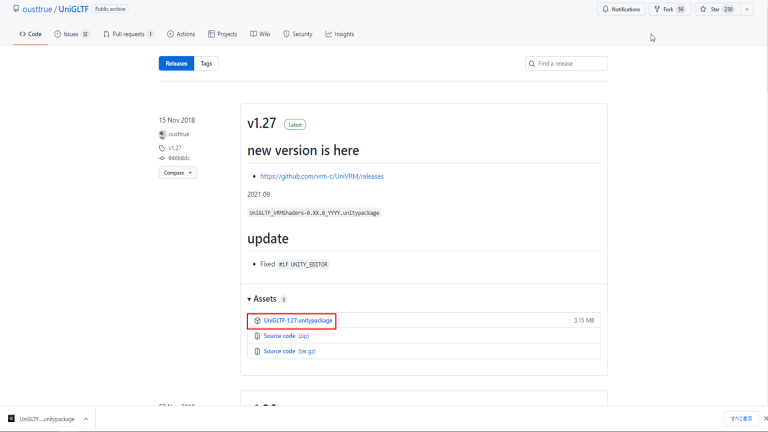Viewport: 768px width, 432px height.
Task: Click the zip file icon for Source code
Action: click(257, 336)
